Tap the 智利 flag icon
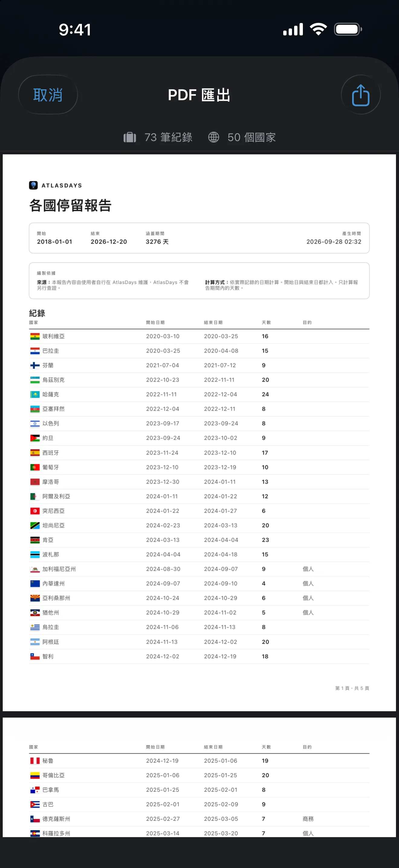The image size is (399, 868). [35, 656]
